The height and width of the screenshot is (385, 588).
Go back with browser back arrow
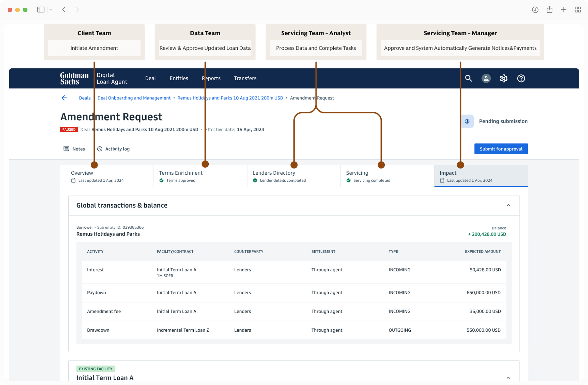pyautogui.click(x=64, y=10)
